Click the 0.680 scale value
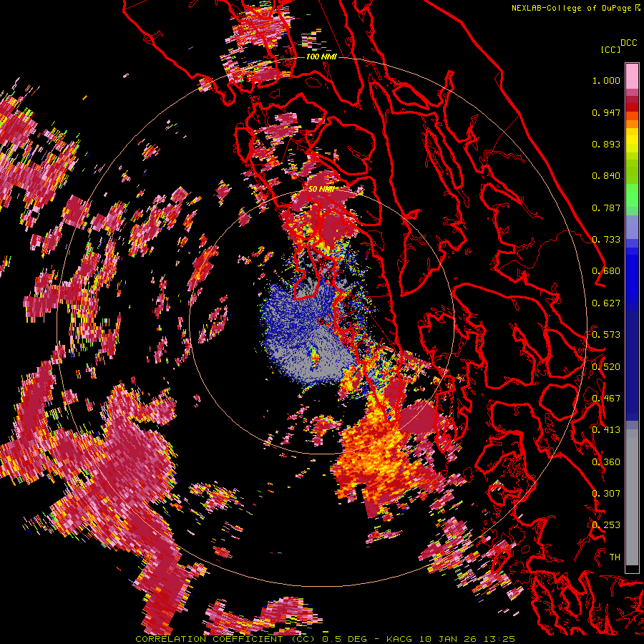Image resolution: width=644 pixels, height=644 pixels. tap(606, 271)
